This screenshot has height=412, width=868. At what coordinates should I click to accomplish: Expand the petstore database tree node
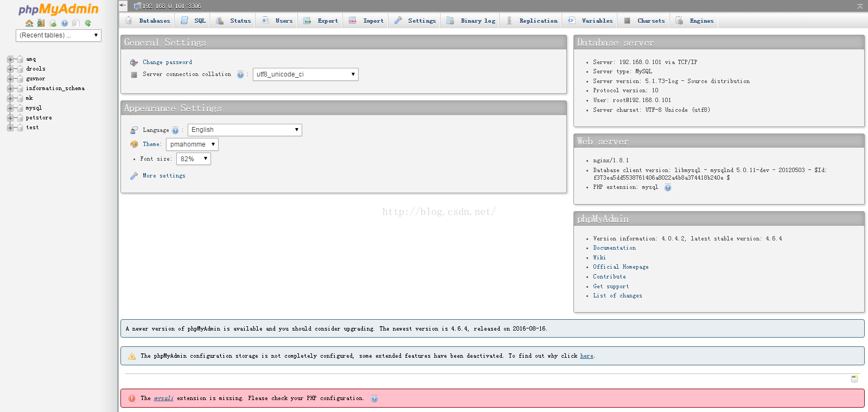tap(10, 118)
